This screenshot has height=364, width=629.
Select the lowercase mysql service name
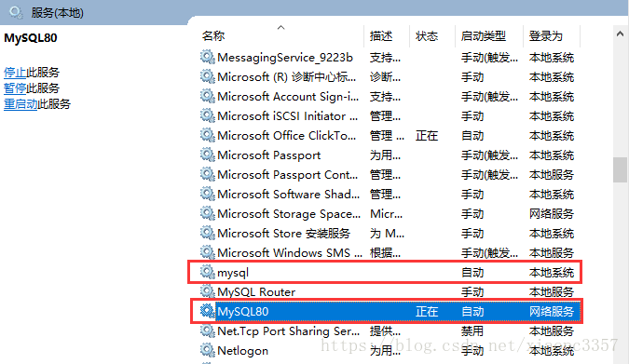(x=233, y=273)
